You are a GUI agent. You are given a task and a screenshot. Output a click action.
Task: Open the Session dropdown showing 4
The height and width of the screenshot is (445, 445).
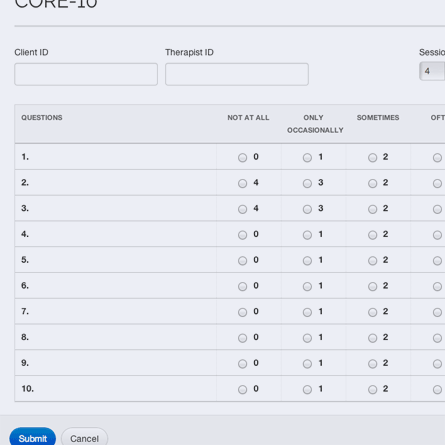[432, 71]
